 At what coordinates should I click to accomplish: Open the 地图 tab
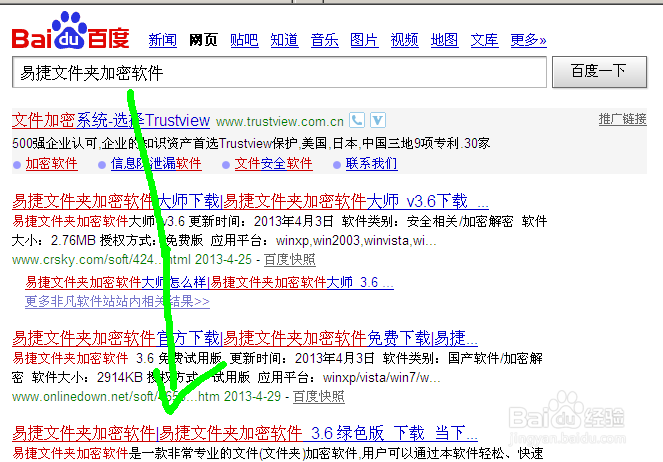[x=444, y=40]
